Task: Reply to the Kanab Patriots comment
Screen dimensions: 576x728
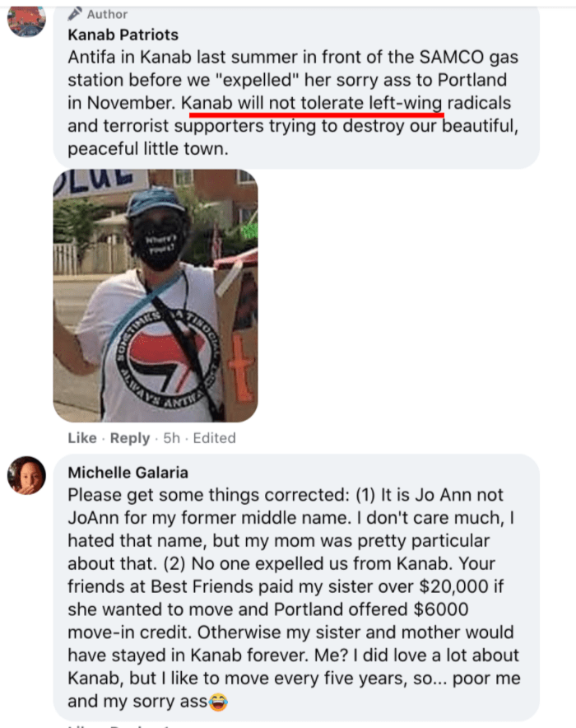Action: tap(130, 438)
